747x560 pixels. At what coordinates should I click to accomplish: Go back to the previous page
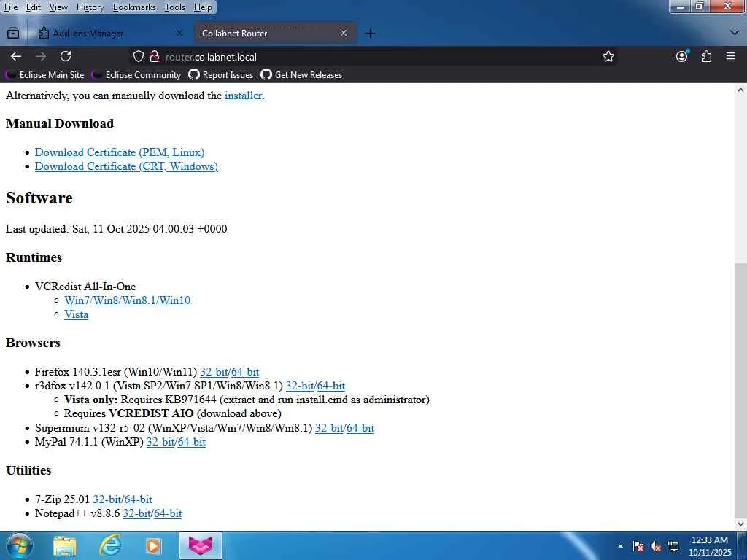pos(16,57)
